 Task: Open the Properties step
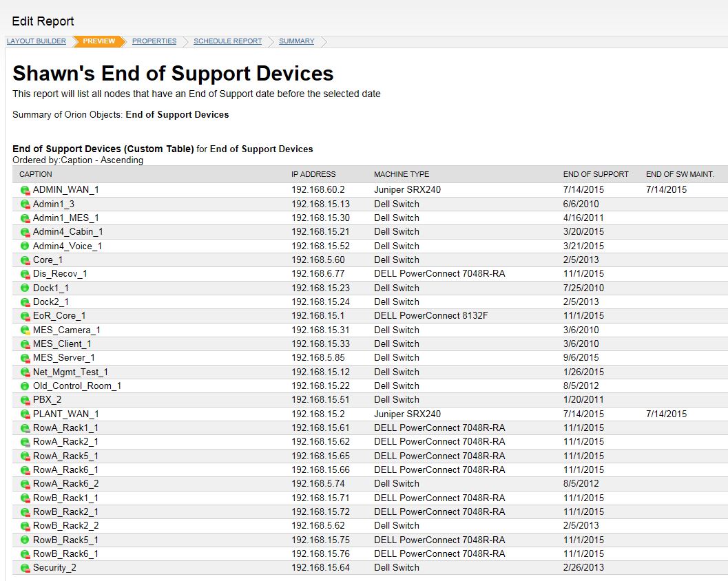pyautogui.click(x=154, y=41)
